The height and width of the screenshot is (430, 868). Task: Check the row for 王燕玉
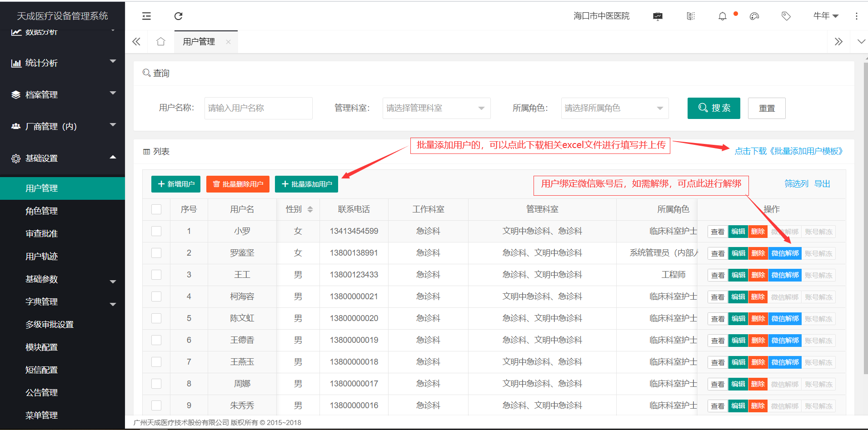coord(156,362)
